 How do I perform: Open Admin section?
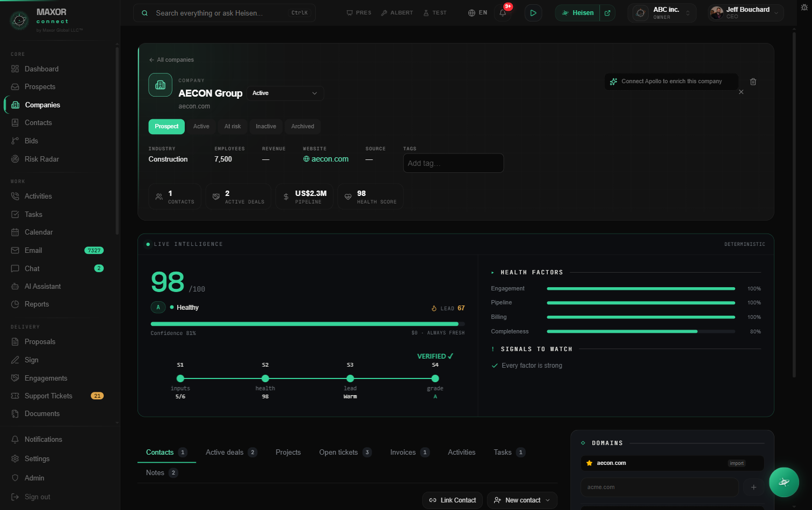click(34, 478)
